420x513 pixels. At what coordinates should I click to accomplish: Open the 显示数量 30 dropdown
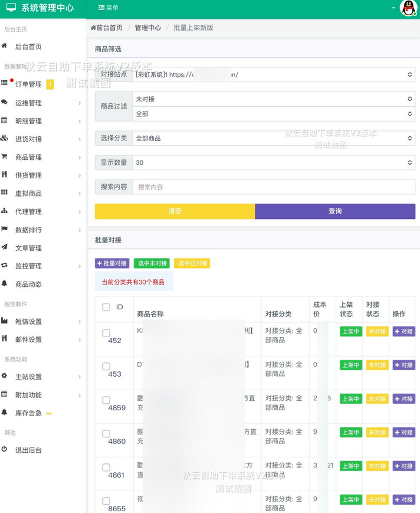click(x=274, y=162)
